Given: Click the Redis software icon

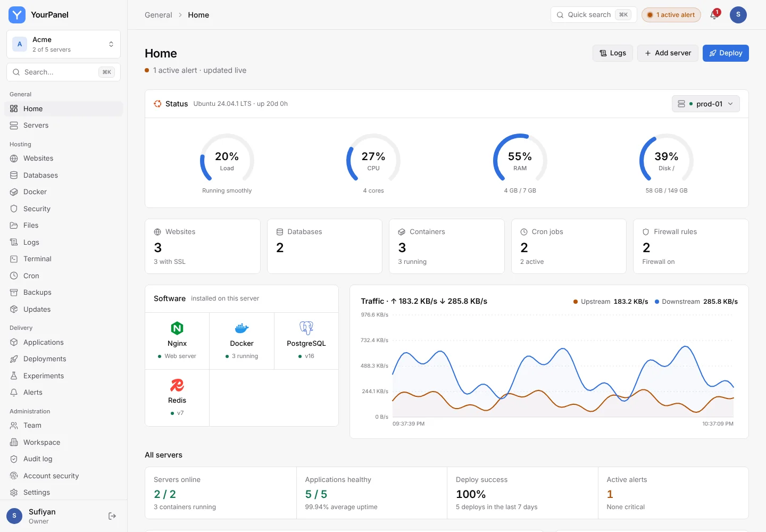Looking at the screenshot, I should point(177,385).
